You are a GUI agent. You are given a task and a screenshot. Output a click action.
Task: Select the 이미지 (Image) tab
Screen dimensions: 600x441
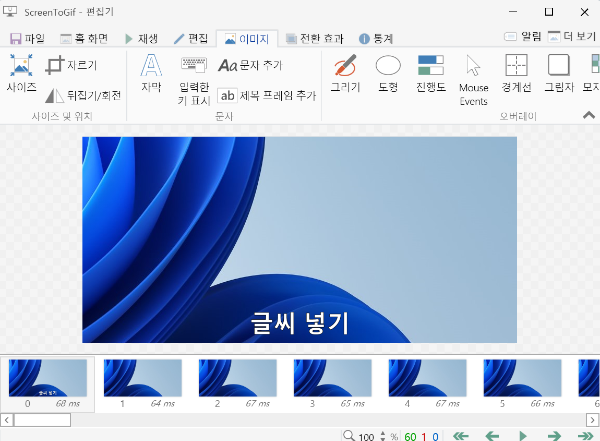tap(247, 39)
